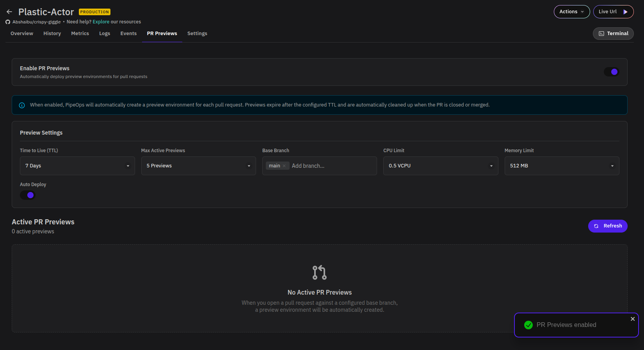The width and height of the screenshot is (644, 350).
Task: Click the main branch chip
Action: [277, 166]
